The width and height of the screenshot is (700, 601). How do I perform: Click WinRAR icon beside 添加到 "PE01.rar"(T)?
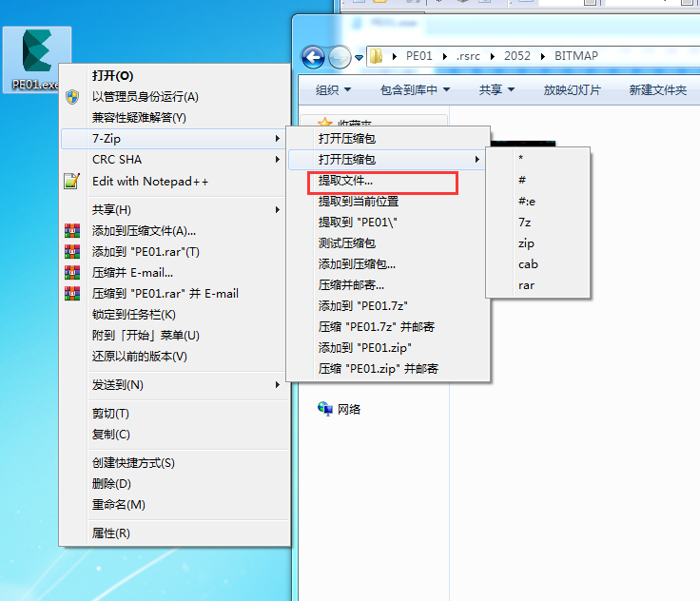(x=72, y=251)
